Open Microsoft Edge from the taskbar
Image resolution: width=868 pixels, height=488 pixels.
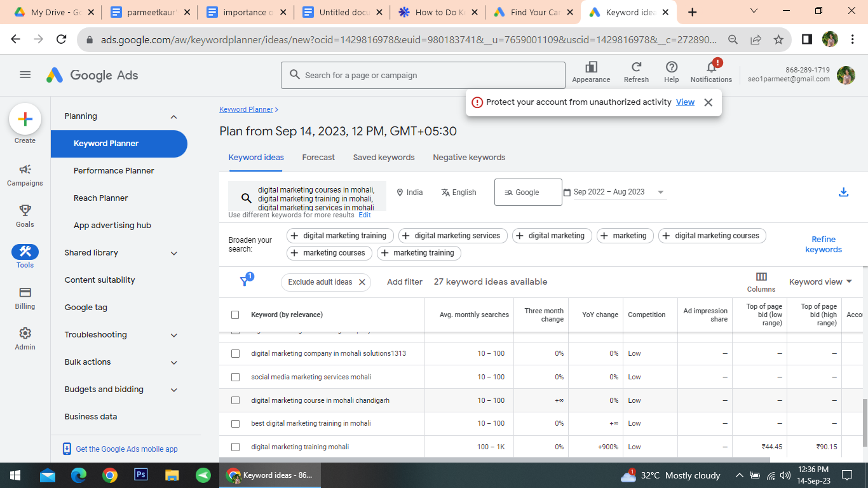79,475
